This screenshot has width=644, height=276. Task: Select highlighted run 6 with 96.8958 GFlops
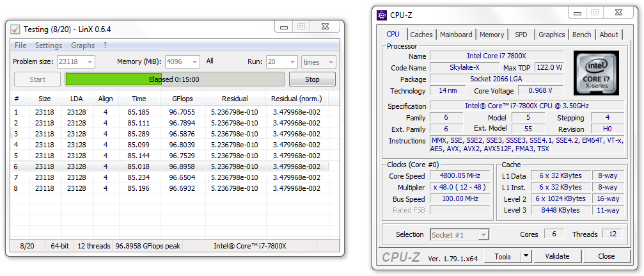click(x=169, y=166)
